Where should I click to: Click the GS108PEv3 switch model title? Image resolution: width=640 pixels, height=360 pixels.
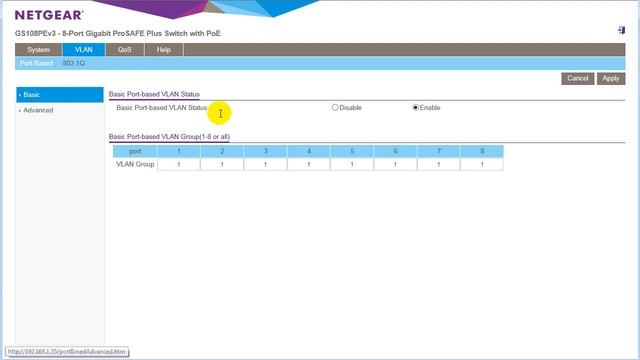point(118,33)
